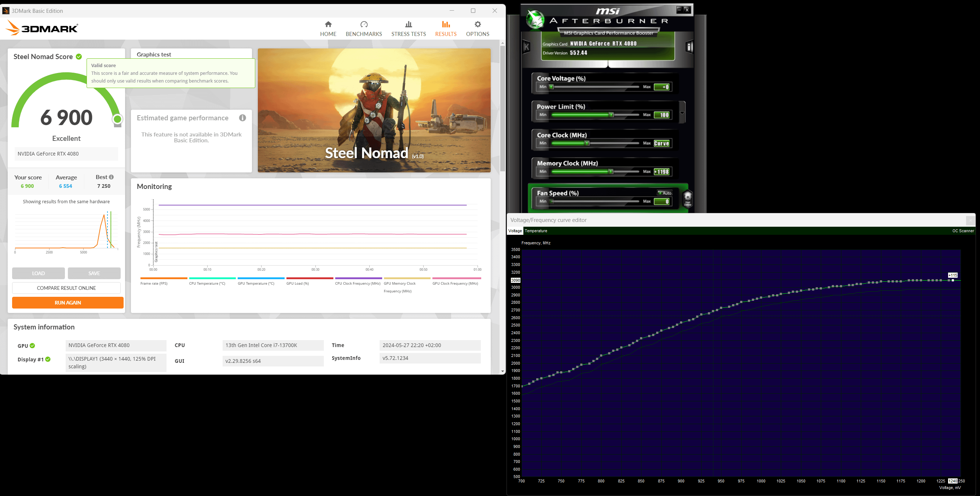
Task: Click the GPU validation checkmark in System information
Action: click(32, 346)
